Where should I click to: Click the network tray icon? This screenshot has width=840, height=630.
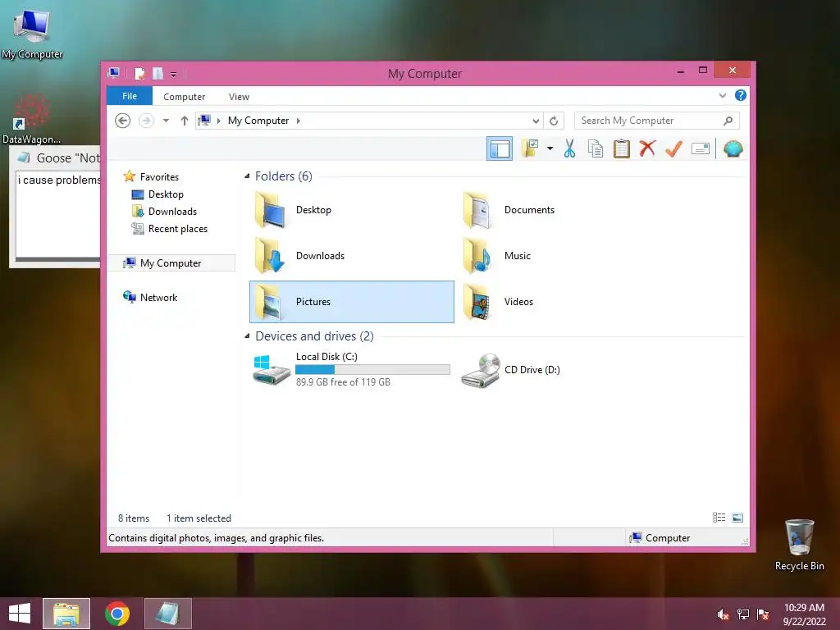click(743, 614)
